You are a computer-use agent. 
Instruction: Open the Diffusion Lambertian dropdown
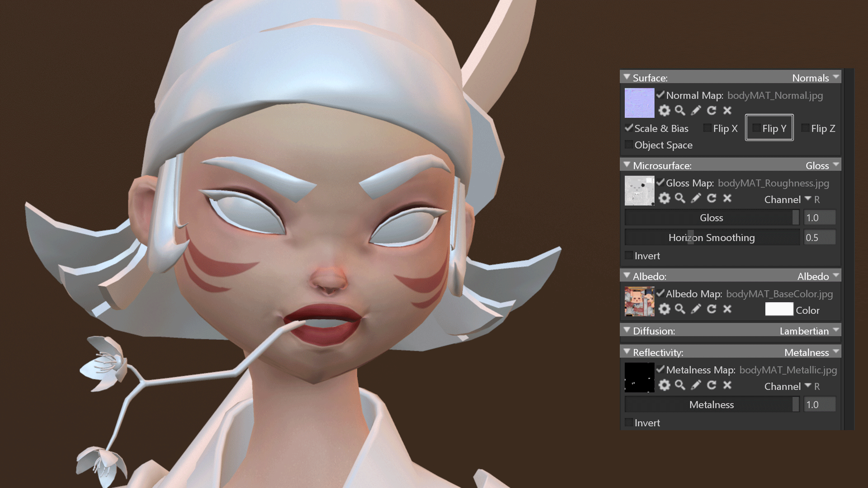[x=809, y=331]
